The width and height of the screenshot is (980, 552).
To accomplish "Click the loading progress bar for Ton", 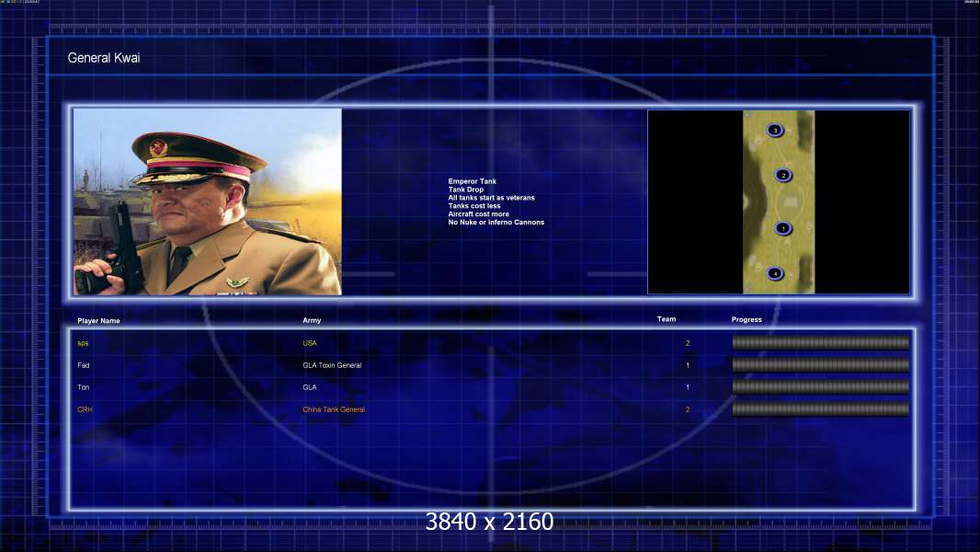I will click(x=821, y=387).
